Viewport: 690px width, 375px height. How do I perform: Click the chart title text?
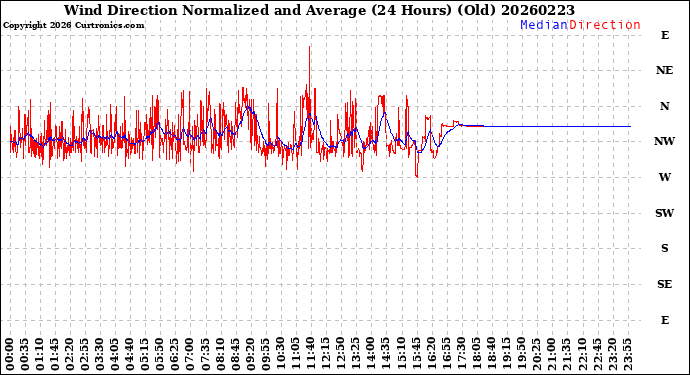319,10
